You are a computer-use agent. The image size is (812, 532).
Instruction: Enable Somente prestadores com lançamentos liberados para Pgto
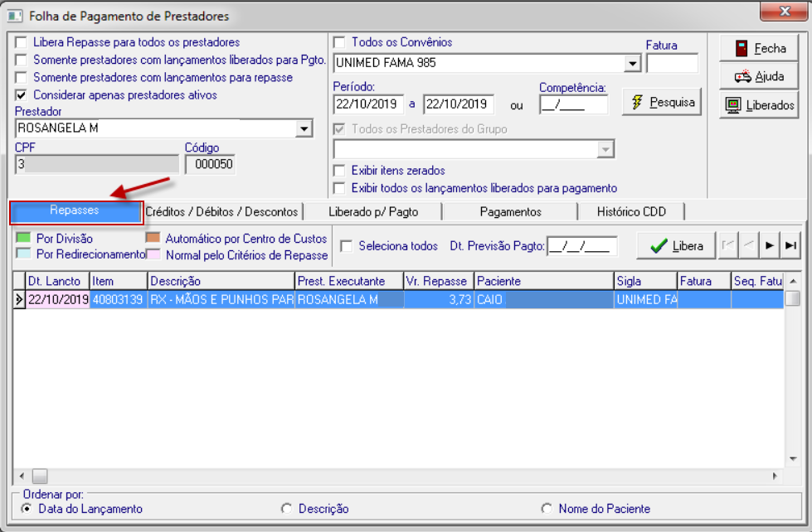(x=22, y=60)
